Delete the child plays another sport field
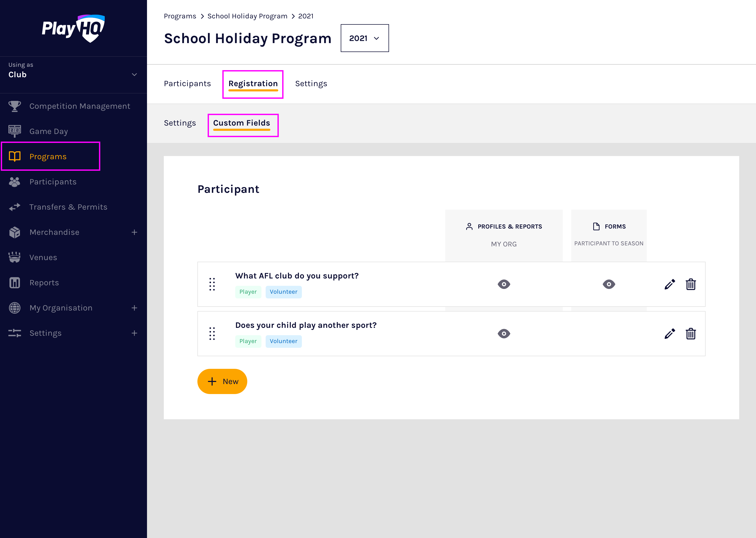 pos(690,334)
